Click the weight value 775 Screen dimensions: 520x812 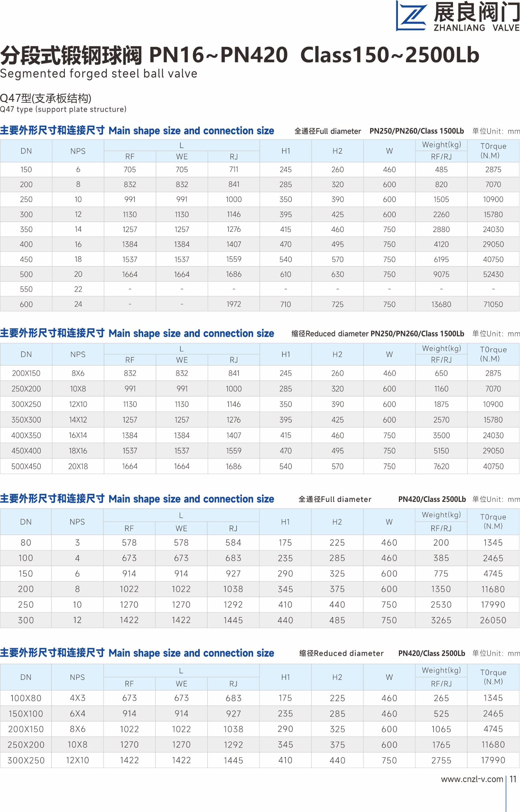(441, 573)
